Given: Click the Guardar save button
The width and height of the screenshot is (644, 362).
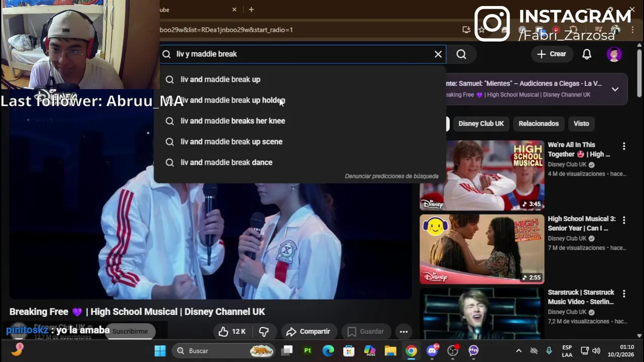Looking at the screenshot, I should pyautogui.click(x=366, y=332).
